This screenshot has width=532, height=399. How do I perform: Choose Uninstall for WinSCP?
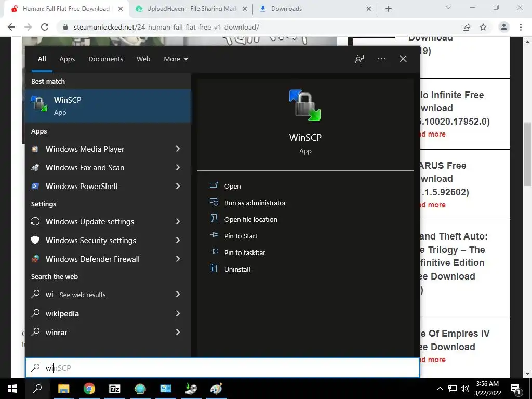tap(237, 270)
